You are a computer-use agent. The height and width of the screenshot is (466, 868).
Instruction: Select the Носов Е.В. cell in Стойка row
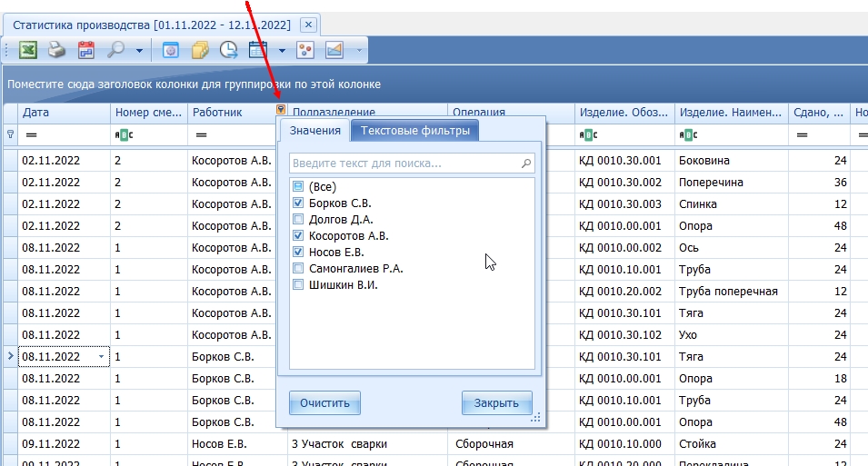click(x=237, y=444)
